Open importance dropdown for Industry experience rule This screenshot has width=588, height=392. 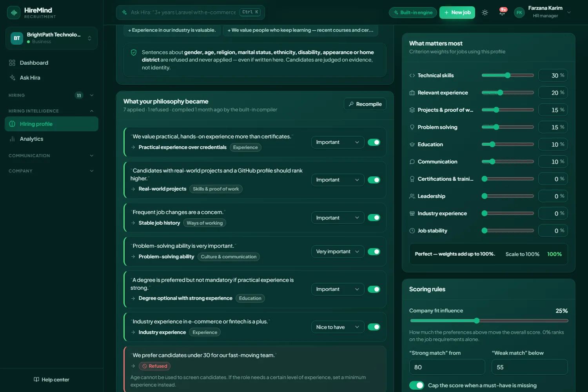338,327
